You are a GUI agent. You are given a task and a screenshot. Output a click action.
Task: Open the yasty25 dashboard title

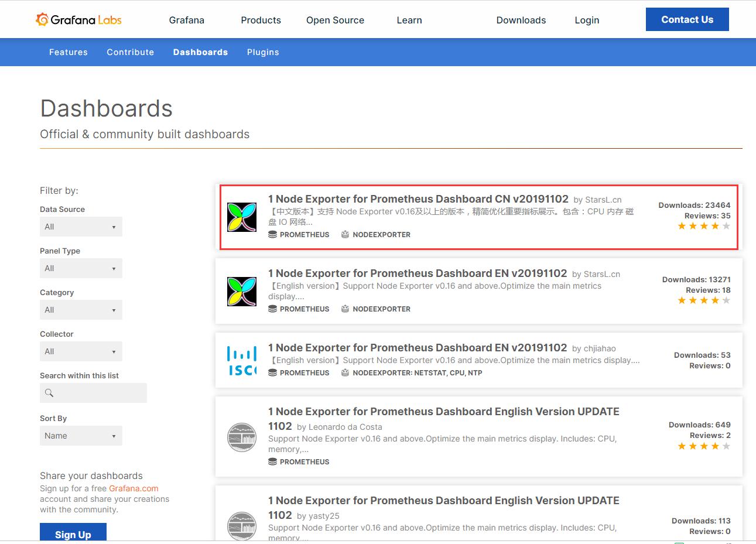(x=444, y=508)
